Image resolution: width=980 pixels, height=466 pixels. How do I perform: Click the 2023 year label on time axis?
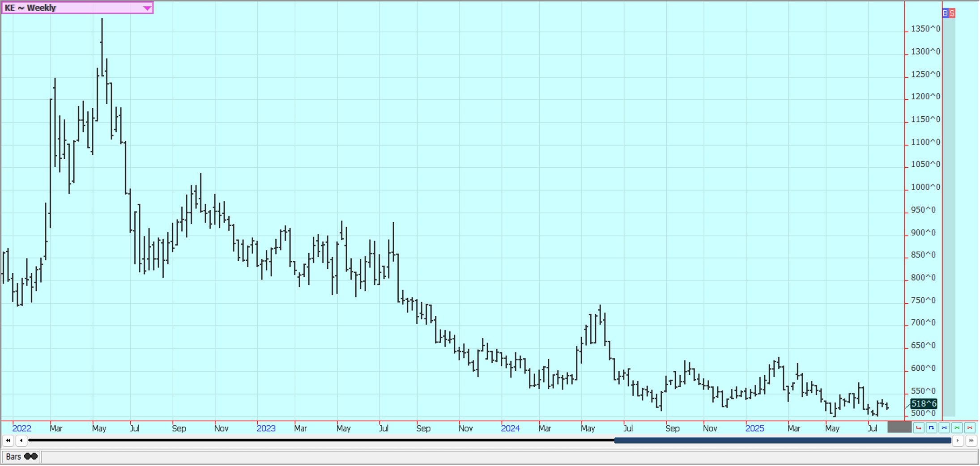(x=266, y=428)
